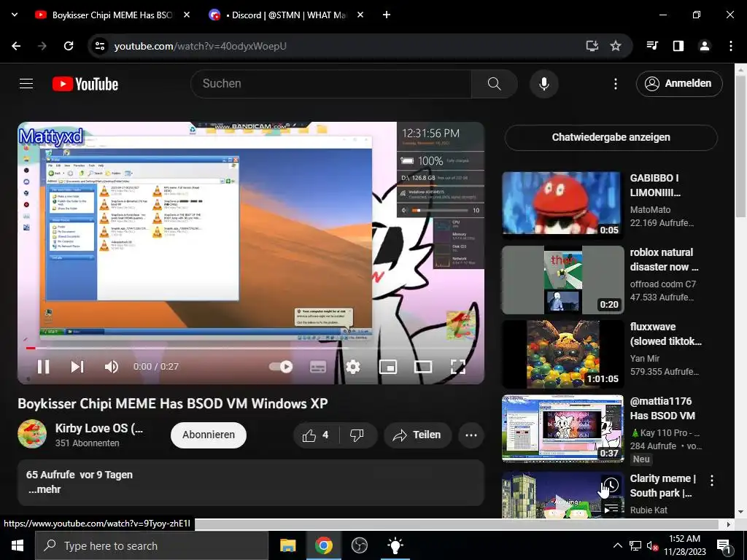
Task: Dislike the video
Action: [x=357, y=435]
